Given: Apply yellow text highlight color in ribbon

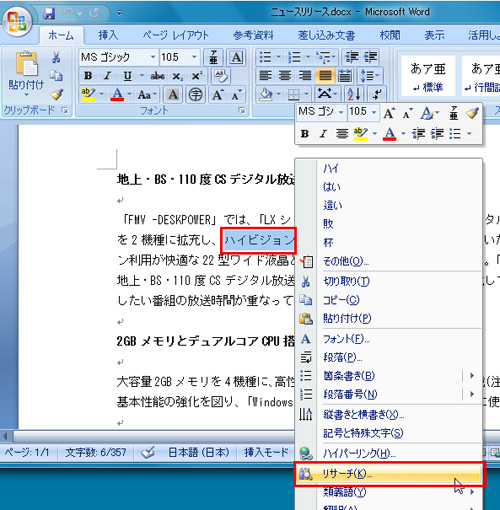Looking at the screenshot, I should coord(88,95).
